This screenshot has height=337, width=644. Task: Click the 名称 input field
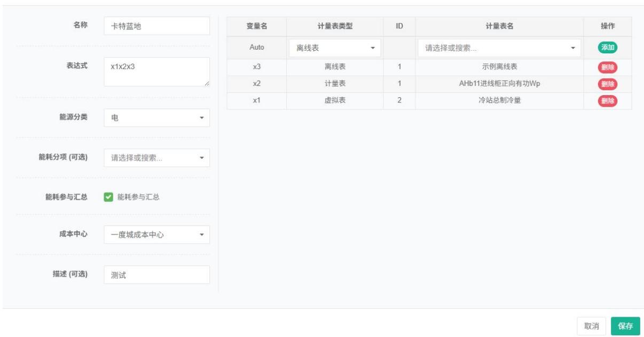tap(156, 26)
